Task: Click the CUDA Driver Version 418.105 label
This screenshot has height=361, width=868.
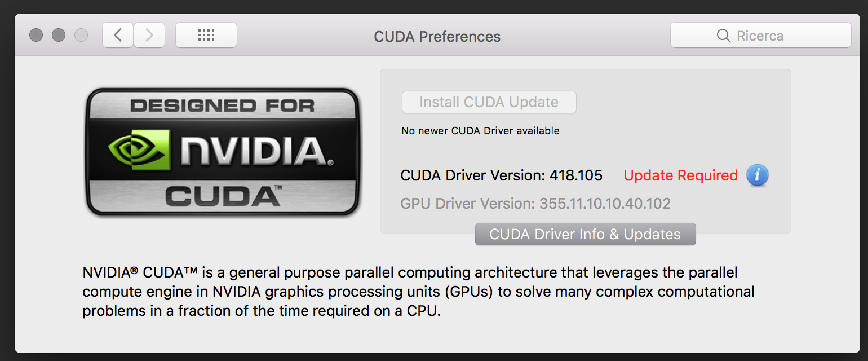Action: click(501, 175)
